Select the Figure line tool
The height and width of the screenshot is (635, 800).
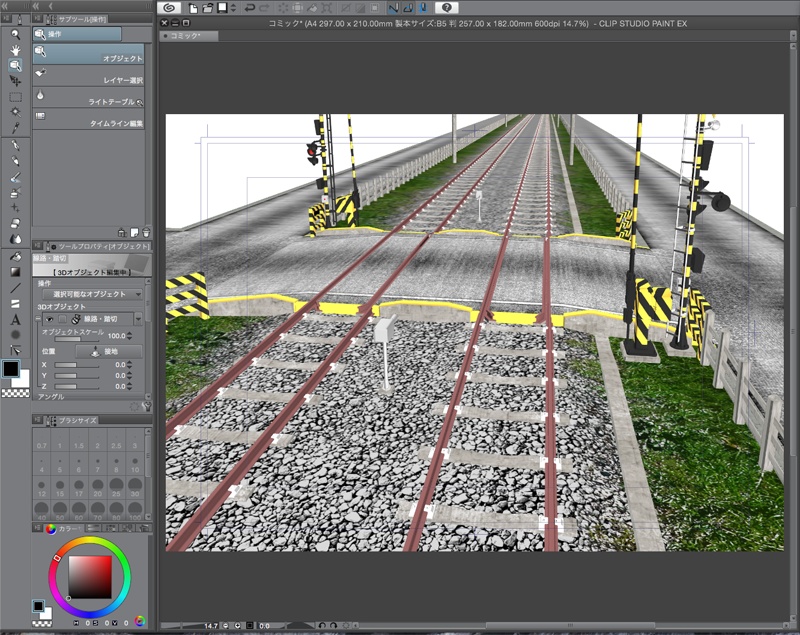click(x=15, y=288)
